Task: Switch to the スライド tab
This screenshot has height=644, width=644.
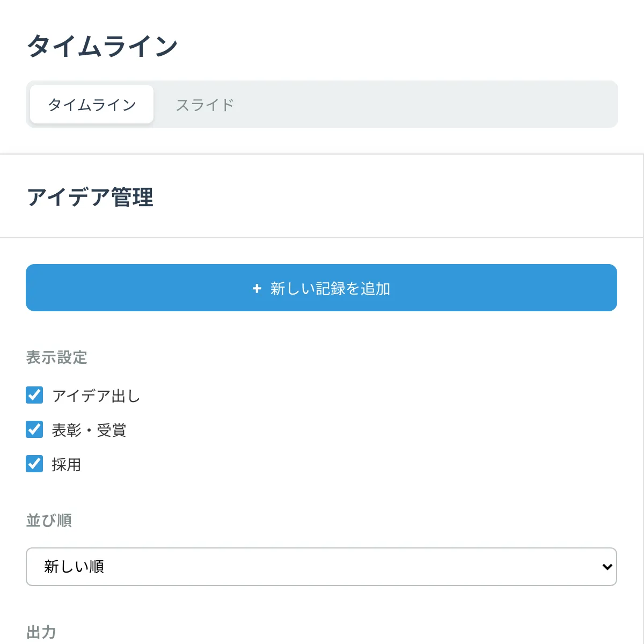Action: [x=205, y=105]
